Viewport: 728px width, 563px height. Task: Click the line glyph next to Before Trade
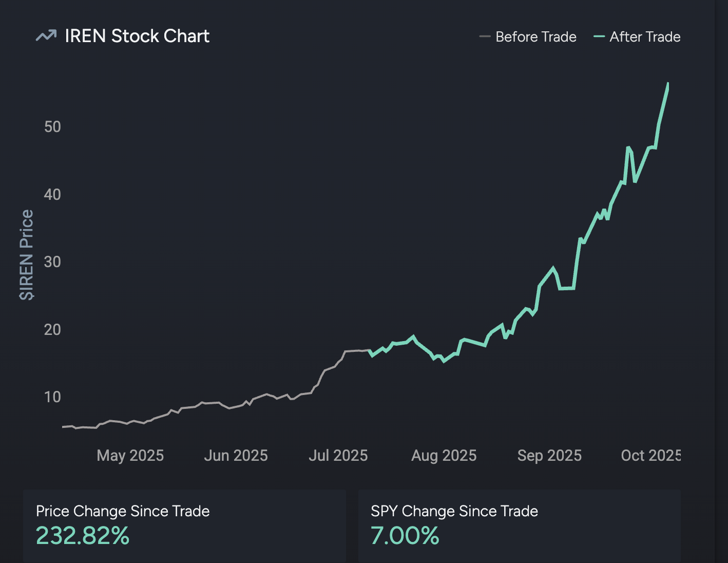[485, 36]
